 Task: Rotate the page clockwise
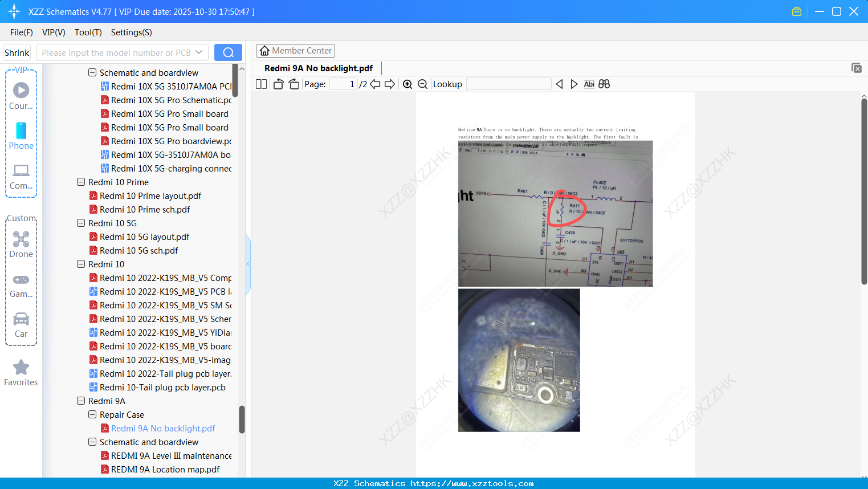[x=294, y=84]
